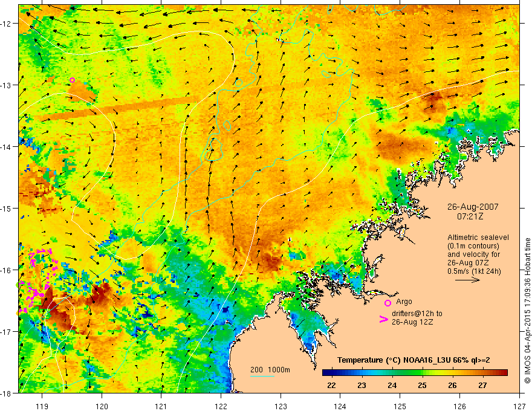532x411 pixels.
Task: Click the '27' colour bar tick label
Action: tap(482, 385)
